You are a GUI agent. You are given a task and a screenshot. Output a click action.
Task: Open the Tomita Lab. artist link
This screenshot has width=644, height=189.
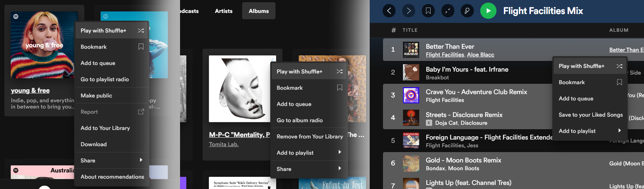click(224, 144)
